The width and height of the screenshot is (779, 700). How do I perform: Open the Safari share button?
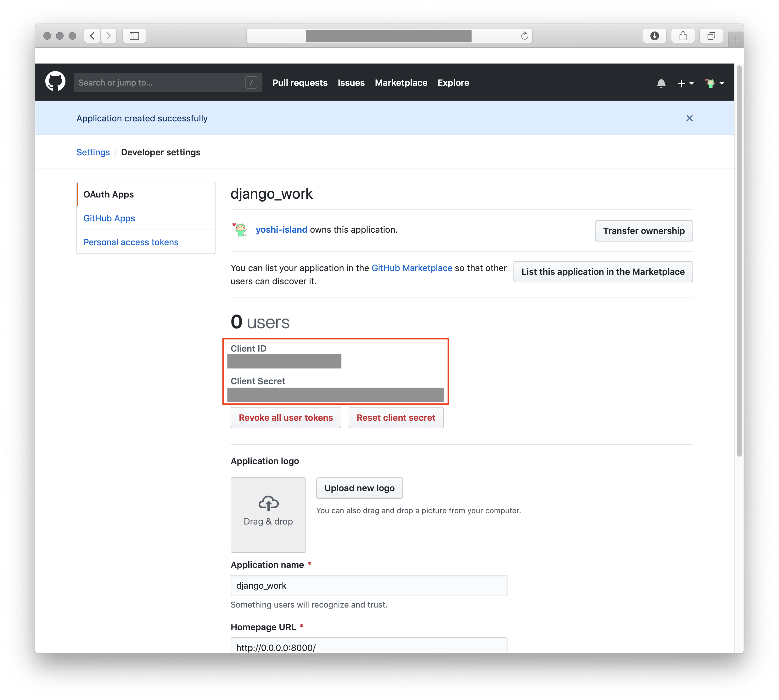click(x=683, y=36)
